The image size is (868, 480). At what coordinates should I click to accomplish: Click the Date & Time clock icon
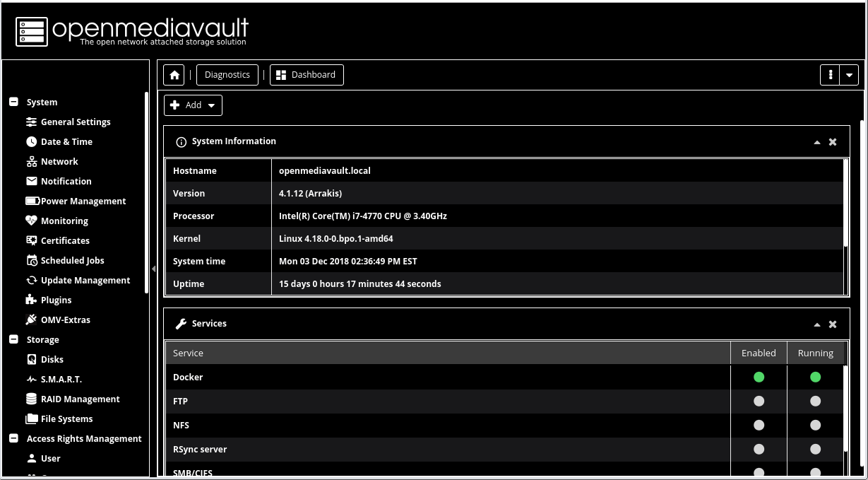click(31, 141)
